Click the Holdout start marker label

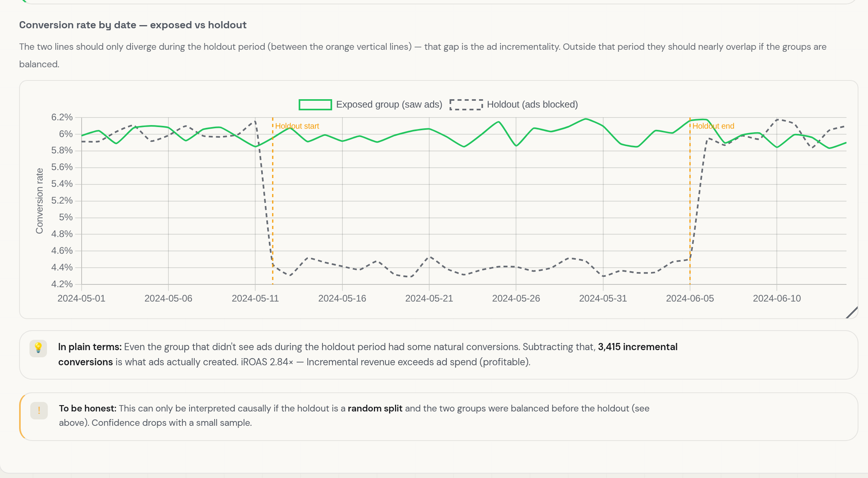297,126
